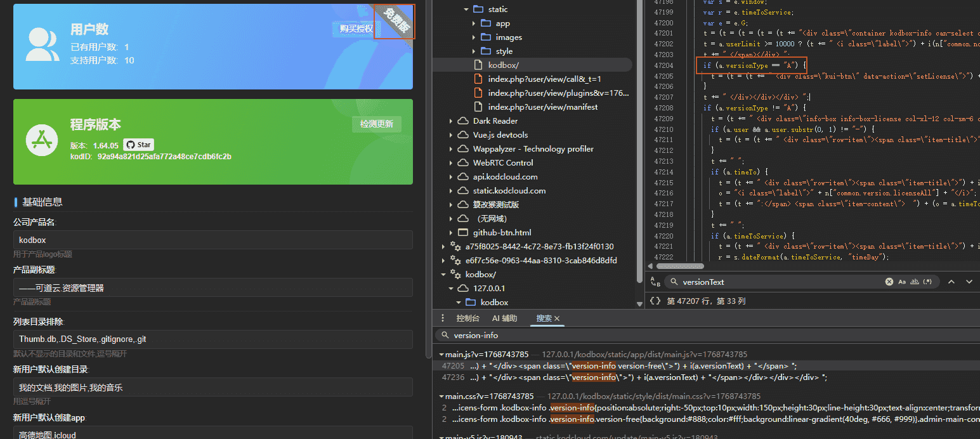Clear the versionText search field

point(889,282)
